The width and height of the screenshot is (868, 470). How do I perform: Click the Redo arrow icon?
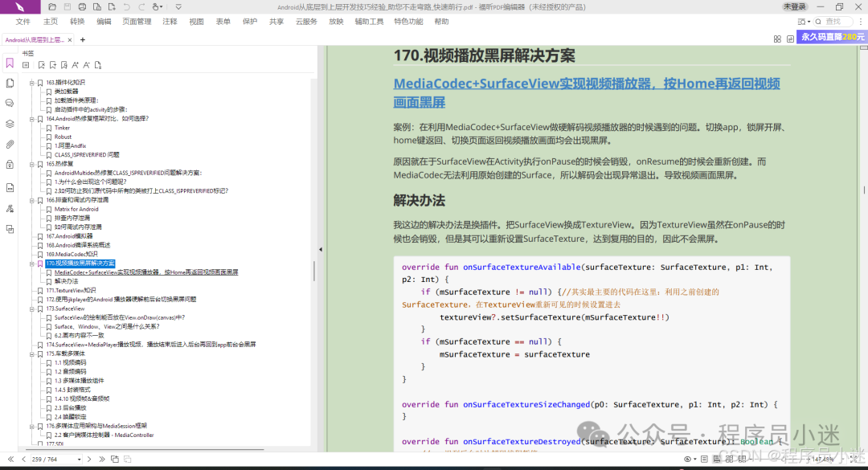pyautogui.click(x=141, y=7)
